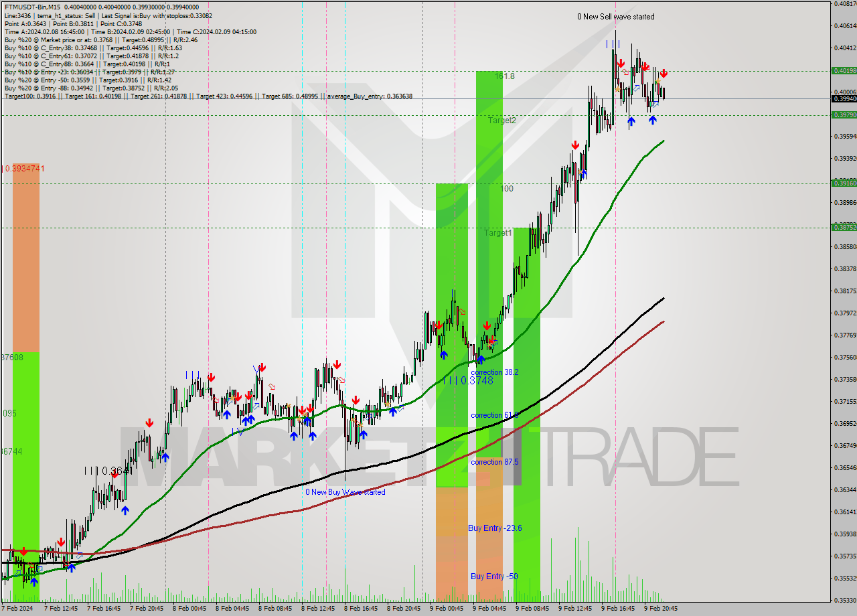Viewport: 857px width, 616px height.
Task: Click the 0.40412 price axis label
Action: (845, 48)
